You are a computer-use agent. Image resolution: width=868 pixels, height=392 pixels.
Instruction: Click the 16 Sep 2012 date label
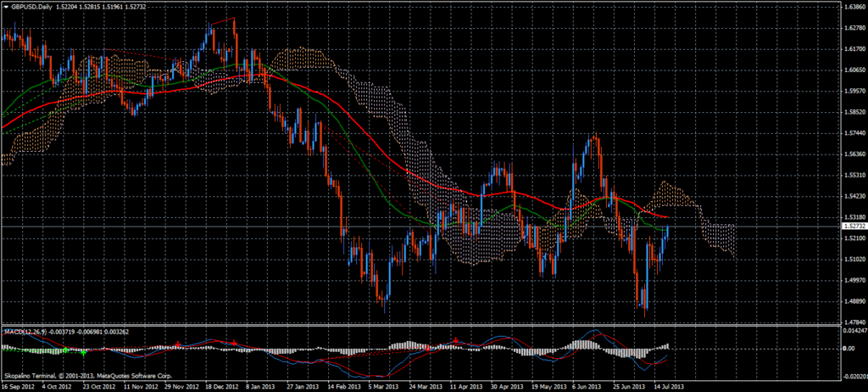click(16, 386)
